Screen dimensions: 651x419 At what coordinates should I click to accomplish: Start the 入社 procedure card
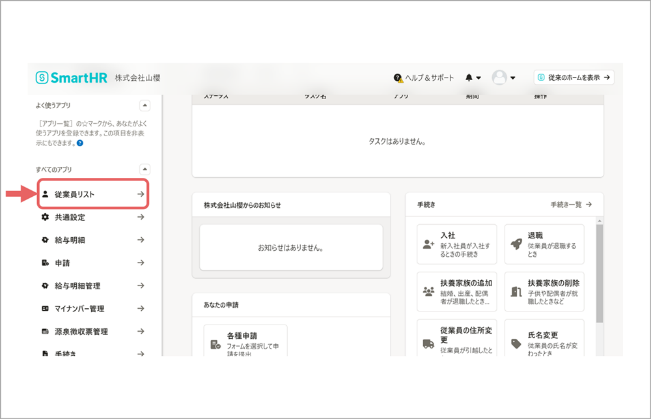click(x=457, y=244)
